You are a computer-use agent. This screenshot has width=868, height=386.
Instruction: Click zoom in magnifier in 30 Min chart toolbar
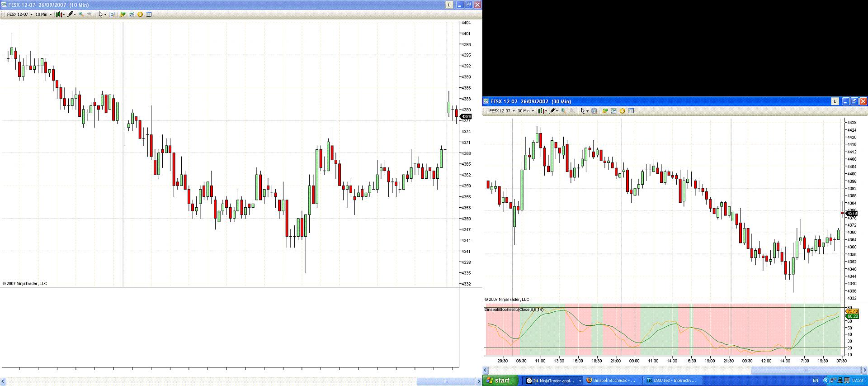click(563, 111)
